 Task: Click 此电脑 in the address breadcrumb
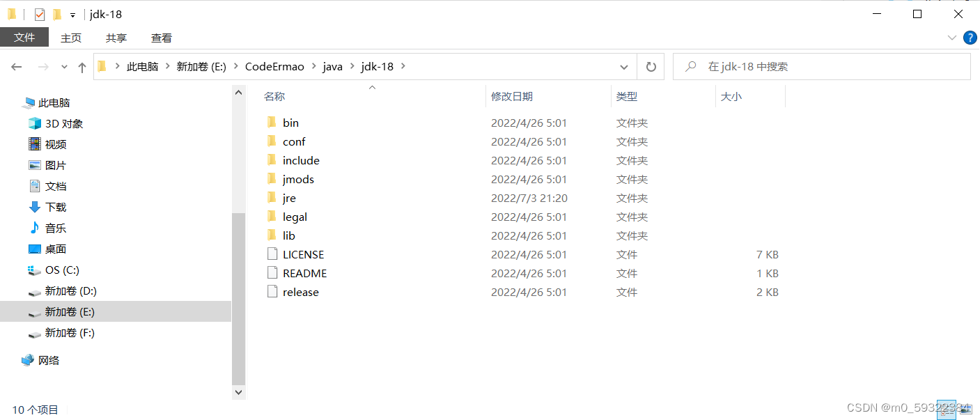point(143,66)
